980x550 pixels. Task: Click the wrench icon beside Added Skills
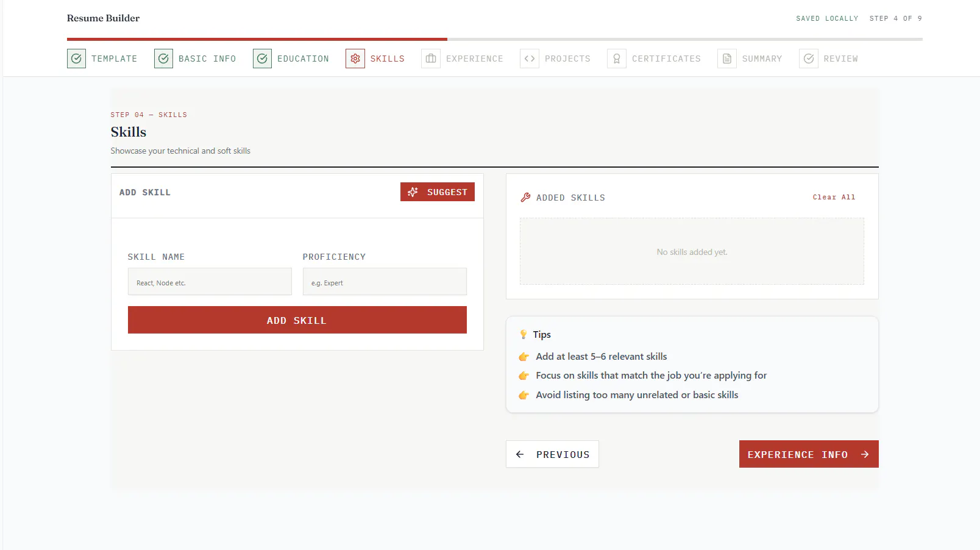tap(525, 198)
